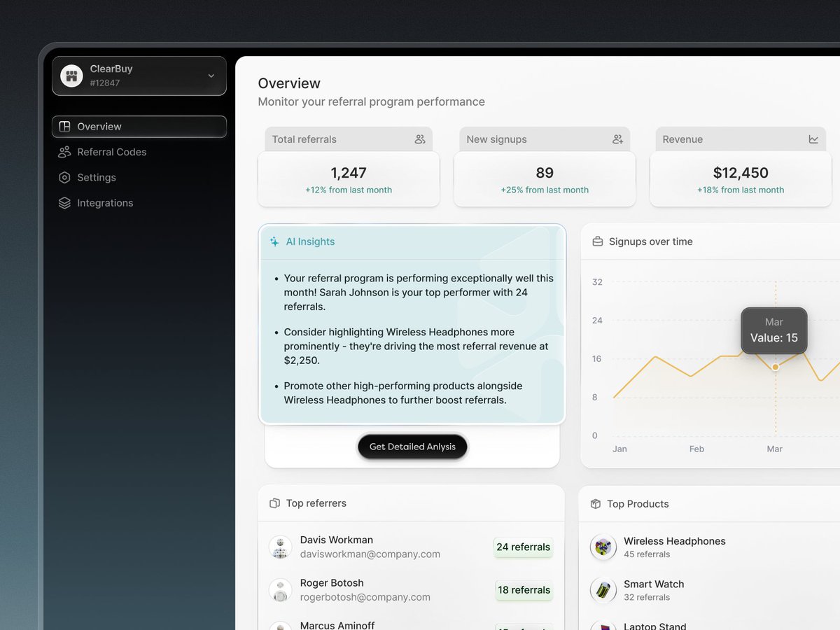
Task: Click the Smart Watch product thumbnail
Action: [603, 591]
